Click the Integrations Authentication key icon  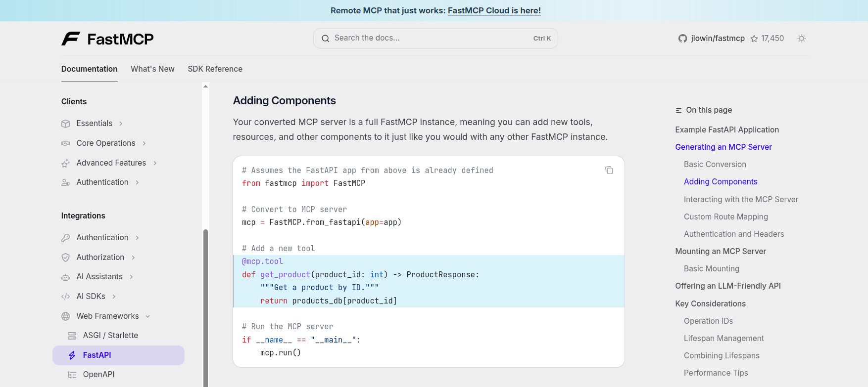click(65, 238)
